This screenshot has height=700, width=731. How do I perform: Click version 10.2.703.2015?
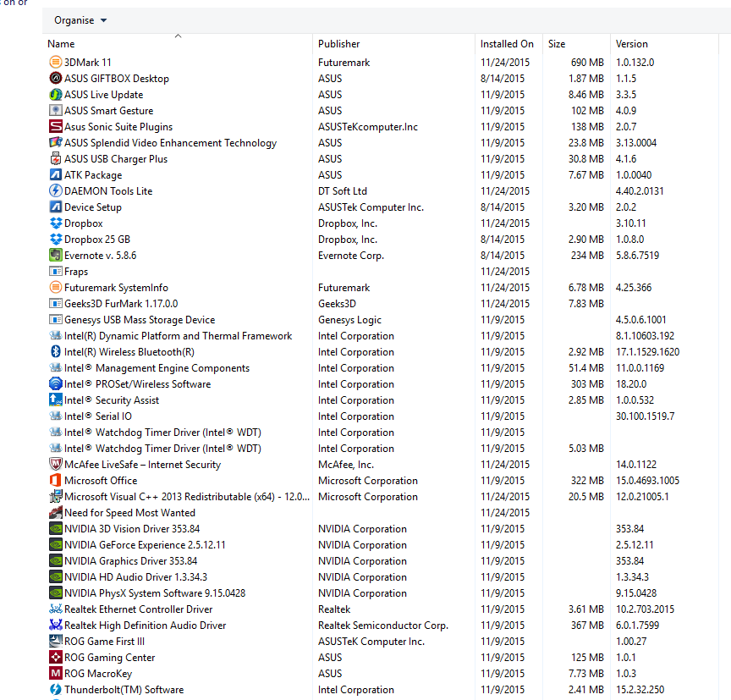click(x=645, y=609)
